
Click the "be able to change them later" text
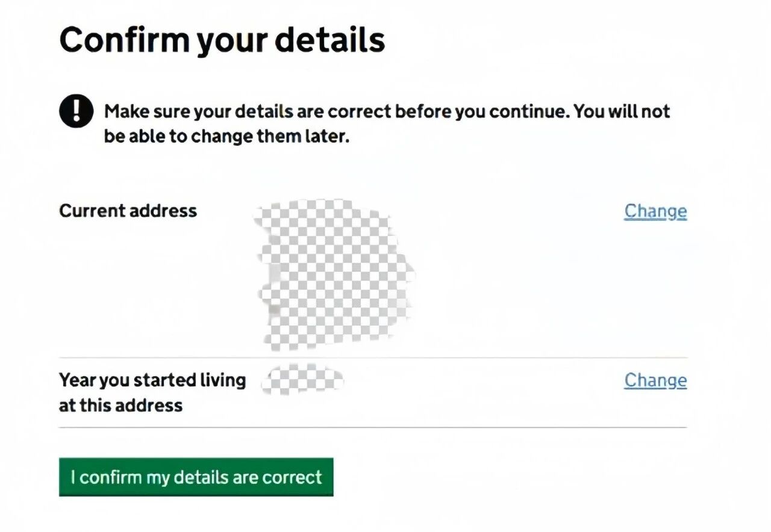(226, 137)
